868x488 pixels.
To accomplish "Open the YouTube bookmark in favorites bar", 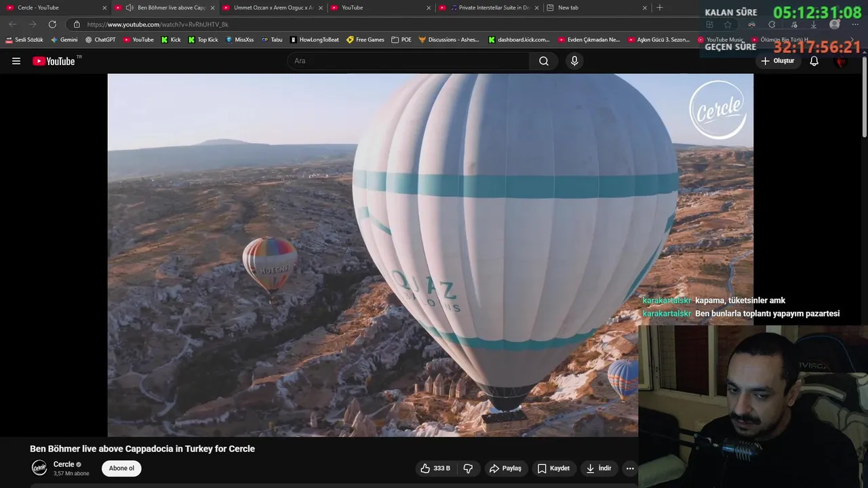I will pyautogui.click(x=138, y=40).
